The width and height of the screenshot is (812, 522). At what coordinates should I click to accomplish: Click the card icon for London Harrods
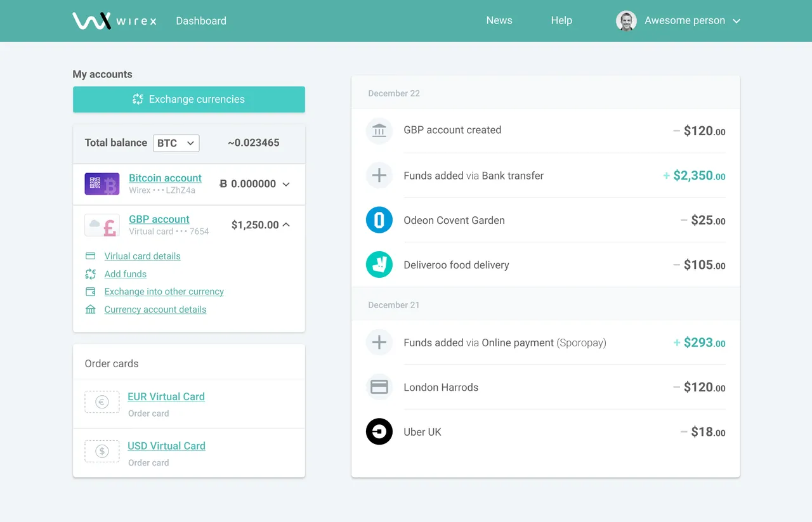379,387
